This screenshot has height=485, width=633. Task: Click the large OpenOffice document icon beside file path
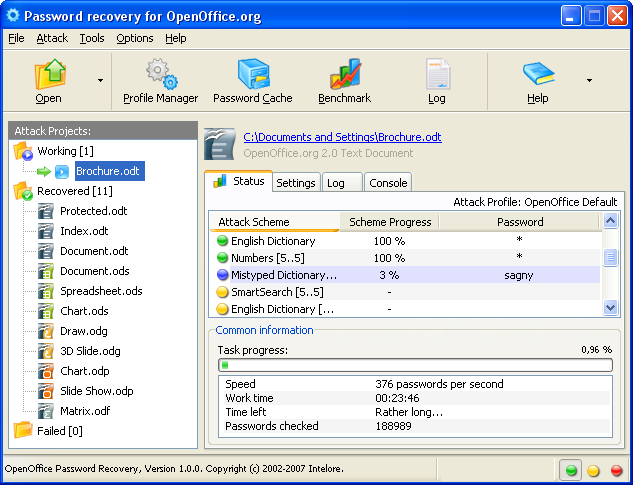[220, 144]
